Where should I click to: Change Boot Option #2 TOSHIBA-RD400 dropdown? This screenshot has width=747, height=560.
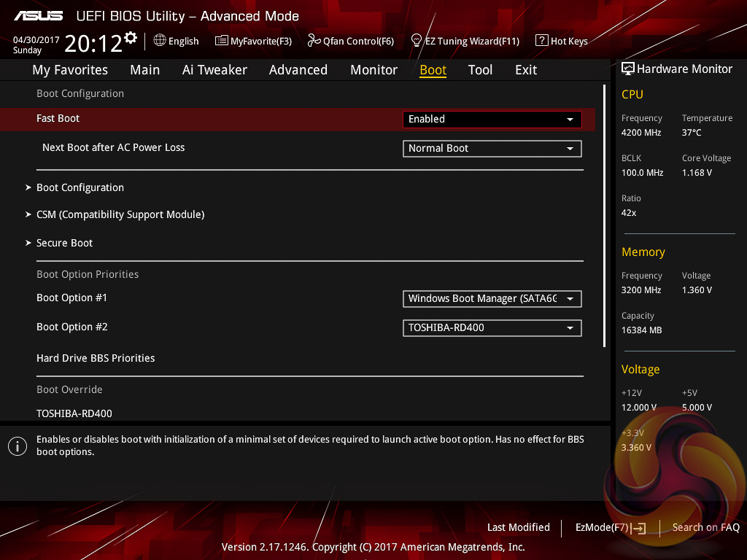tap(492, 327)
